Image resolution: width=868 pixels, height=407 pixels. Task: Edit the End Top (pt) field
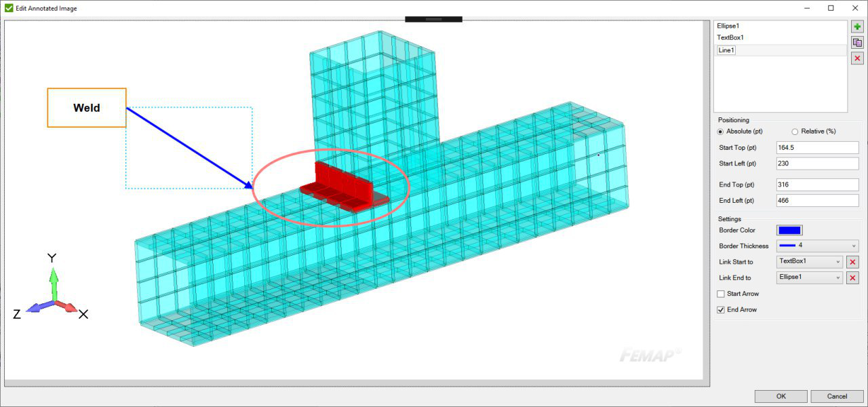pos(817,185)
